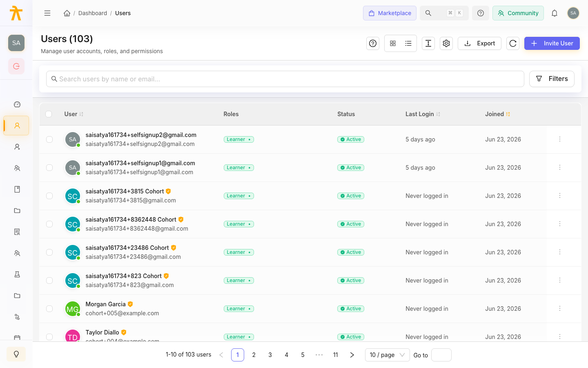Open the certificate list sidebar icon
The image size is (588, 368).
coord(17,232)
